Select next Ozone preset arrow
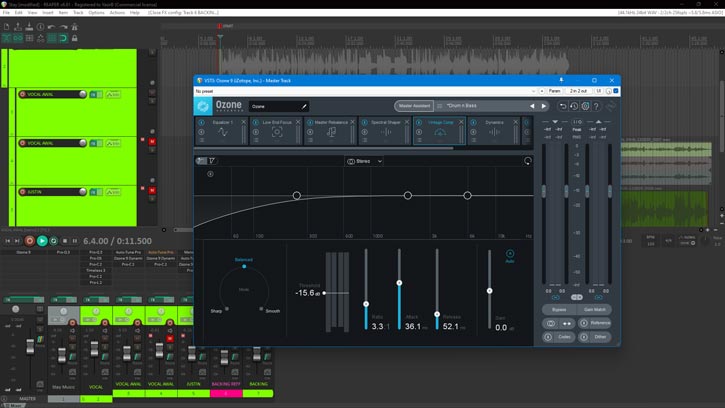Viewport: 725px width, 408px height. (544, 106)
